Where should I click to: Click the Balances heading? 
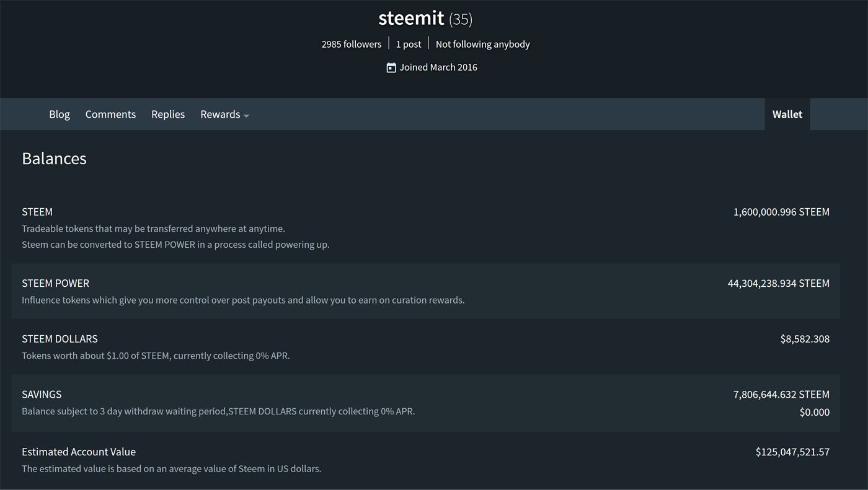[54, 159]
